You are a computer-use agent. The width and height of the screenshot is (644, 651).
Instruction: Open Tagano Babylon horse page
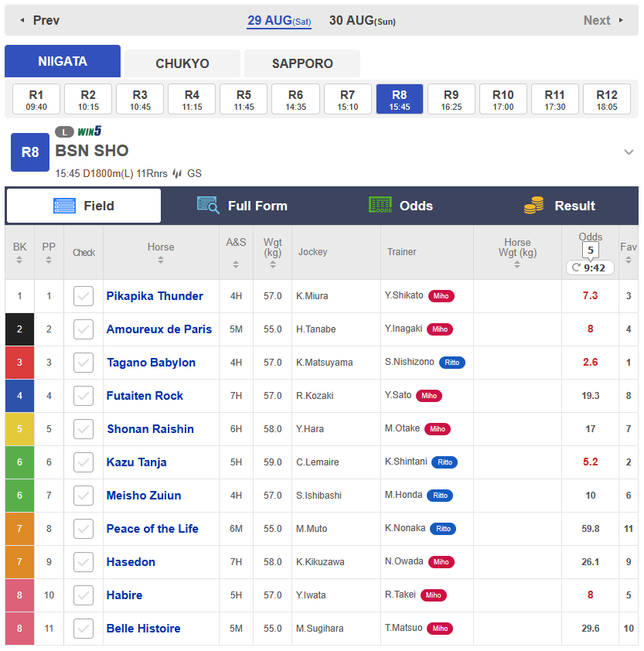pos(151,363)
